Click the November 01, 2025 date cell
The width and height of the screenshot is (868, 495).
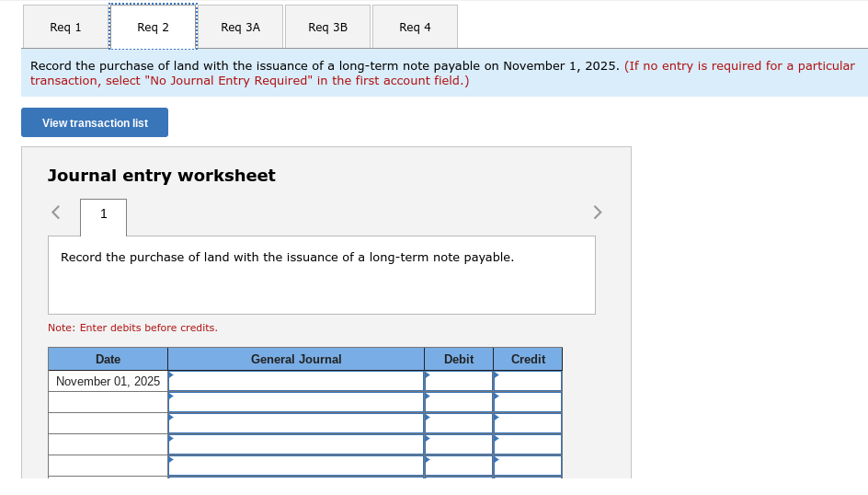108,381
